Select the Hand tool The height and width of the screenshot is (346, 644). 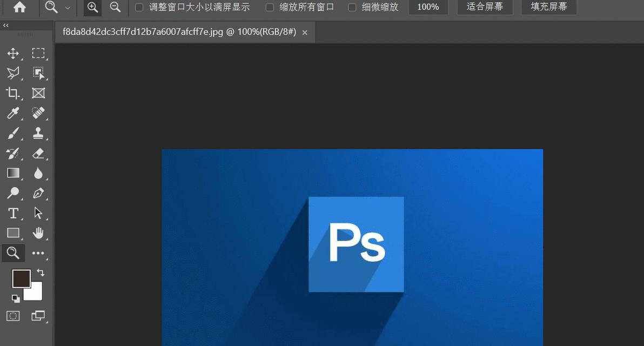38,233
